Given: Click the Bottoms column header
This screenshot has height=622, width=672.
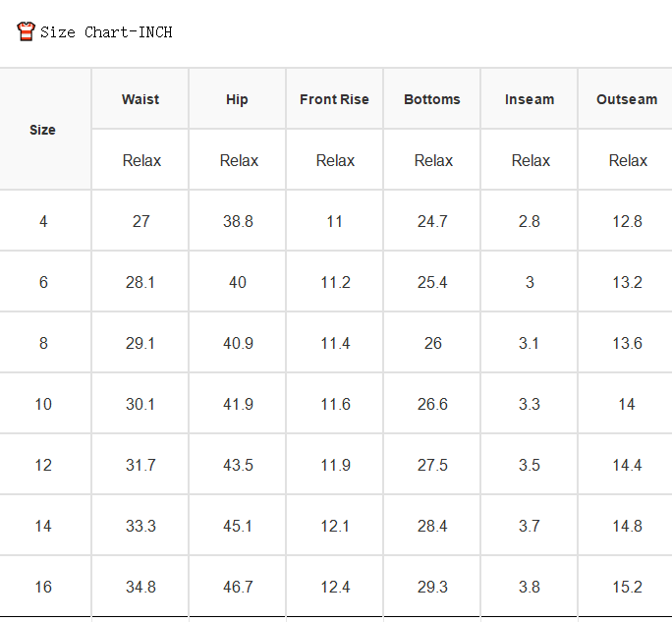Looking at the screenshot, I should point(432,99).
